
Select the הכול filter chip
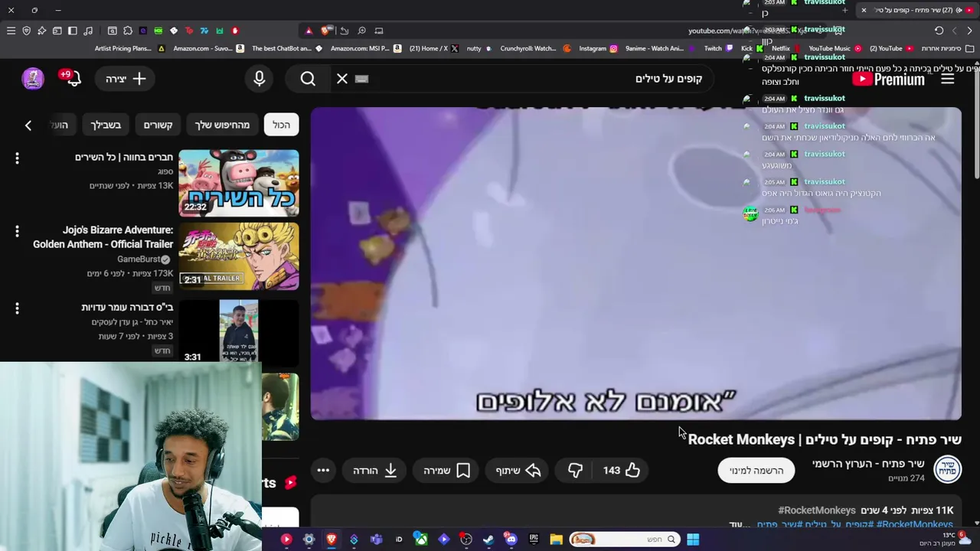(x=282, y=125)
